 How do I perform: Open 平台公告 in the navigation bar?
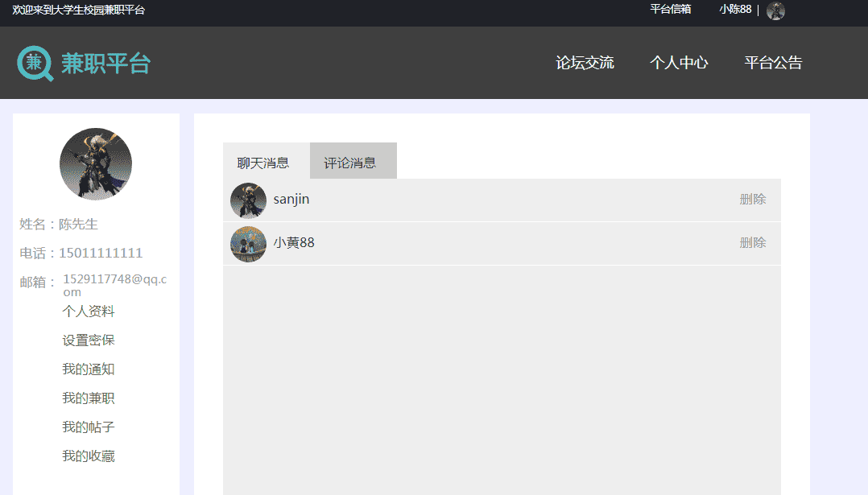point(773,63)
